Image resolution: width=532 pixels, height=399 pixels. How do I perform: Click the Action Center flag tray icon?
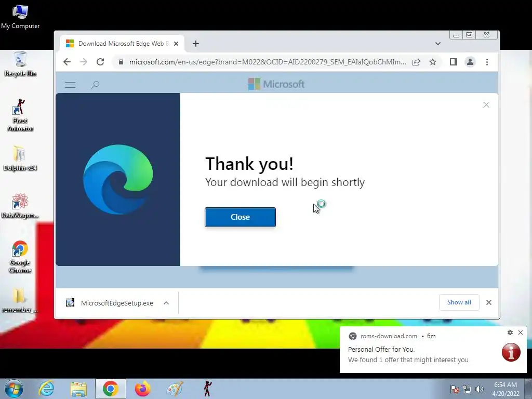(x=455, y=390)
